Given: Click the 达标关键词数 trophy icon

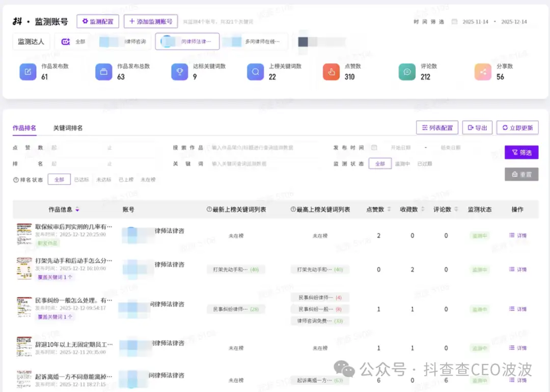Looking at the screenshot, I should tap(180, 72).
